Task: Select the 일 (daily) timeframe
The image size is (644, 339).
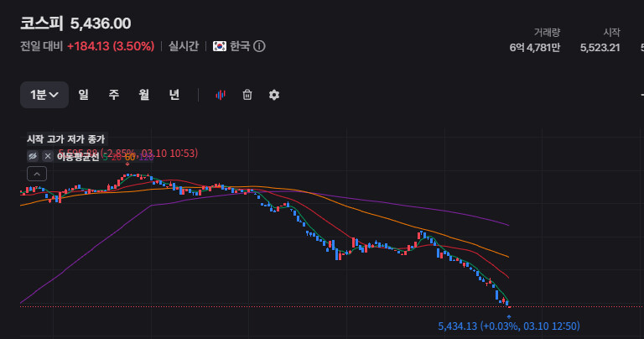Action: coord(83,95)
